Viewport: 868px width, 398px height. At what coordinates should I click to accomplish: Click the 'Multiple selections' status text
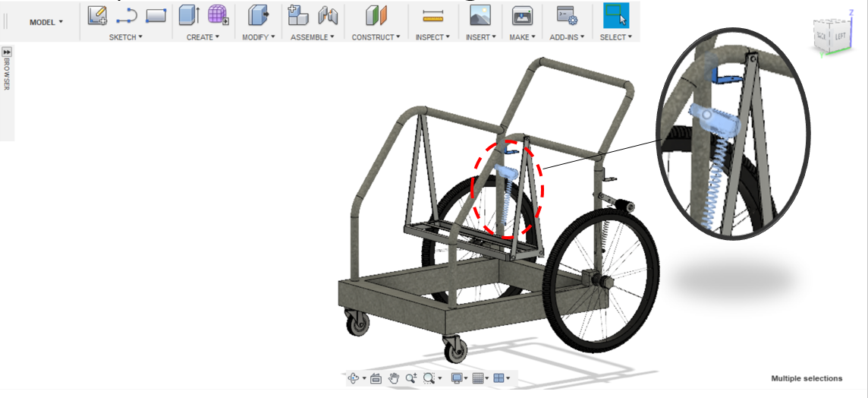pyautogui.click(x=807, y=378)
